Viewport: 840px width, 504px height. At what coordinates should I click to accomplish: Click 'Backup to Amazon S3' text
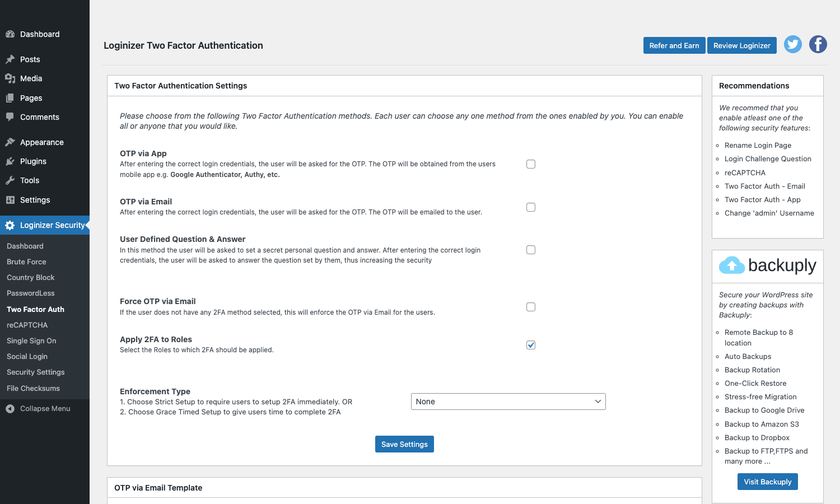click(x=762, y=424)
